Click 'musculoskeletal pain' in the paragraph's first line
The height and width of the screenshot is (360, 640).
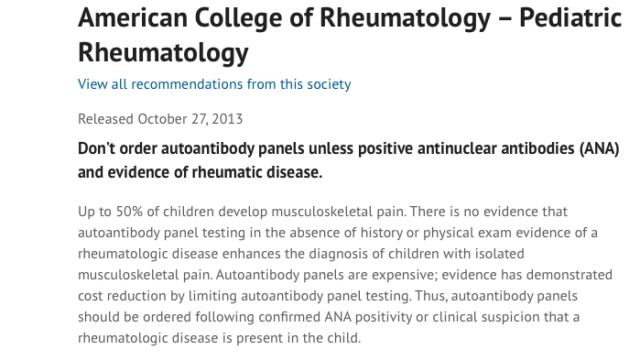(338, 211)
